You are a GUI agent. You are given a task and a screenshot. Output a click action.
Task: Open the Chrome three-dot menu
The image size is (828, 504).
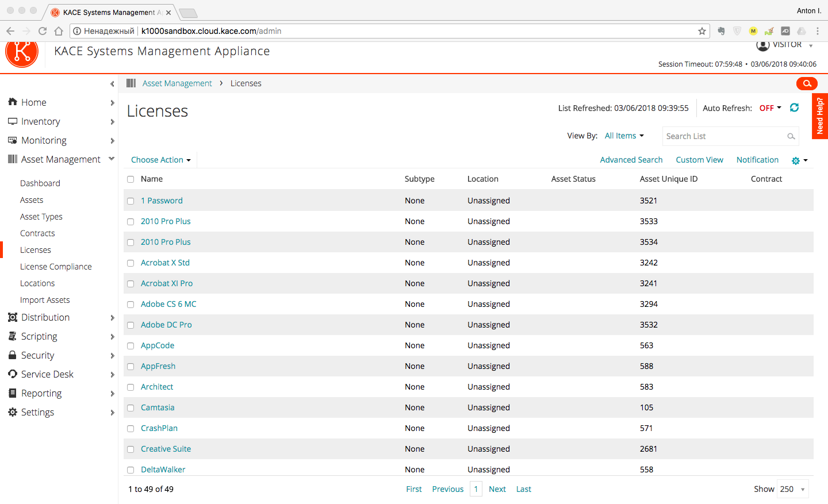817,31
